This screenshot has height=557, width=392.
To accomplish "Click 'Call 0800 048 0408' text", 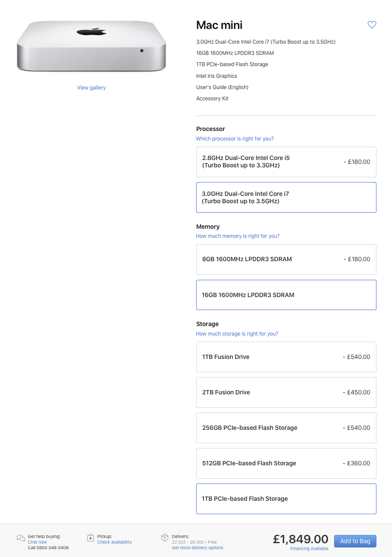I will pyautogui.click(x=48, y=548).
